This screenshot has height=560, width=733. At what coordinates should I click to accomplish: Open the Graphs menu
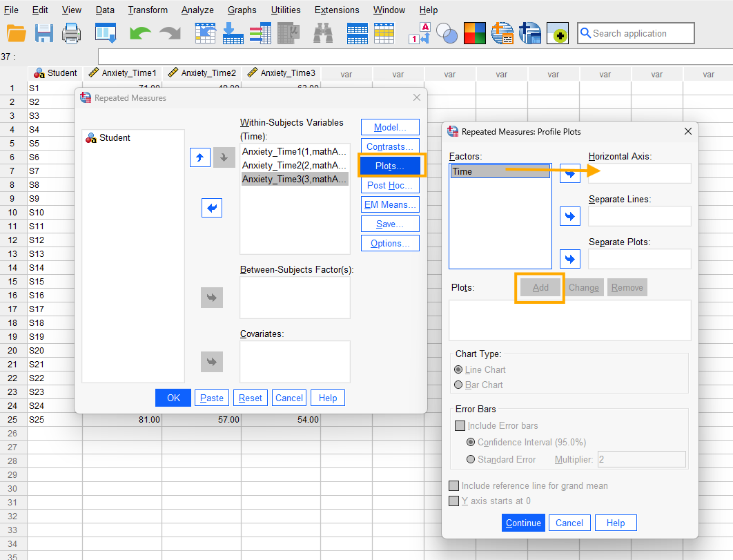[242, 10]
